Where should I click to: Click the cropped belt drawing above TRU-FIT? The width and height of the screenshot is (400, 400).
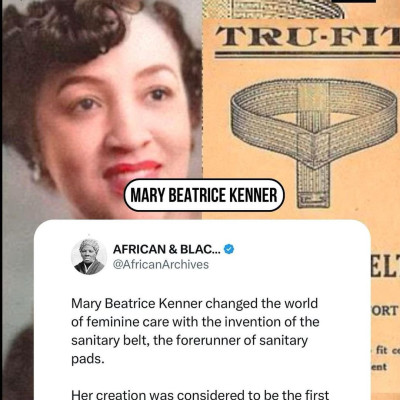pos(273,9)
